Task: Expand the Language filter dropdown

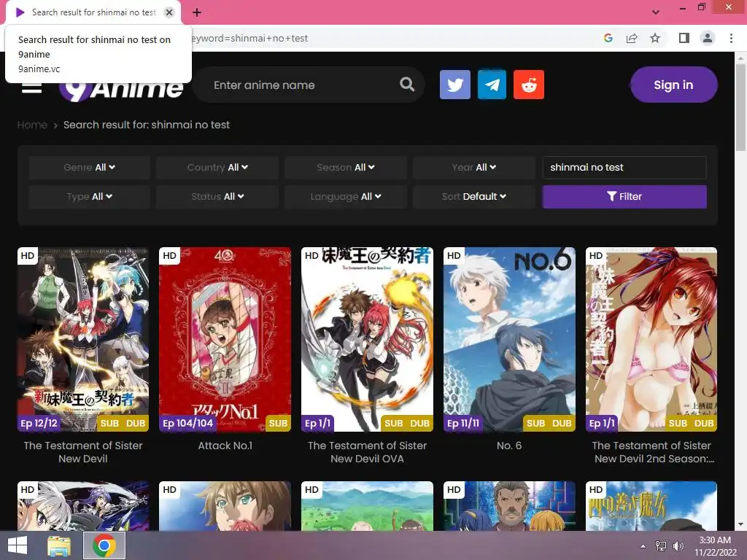Action: pos(345,196)
